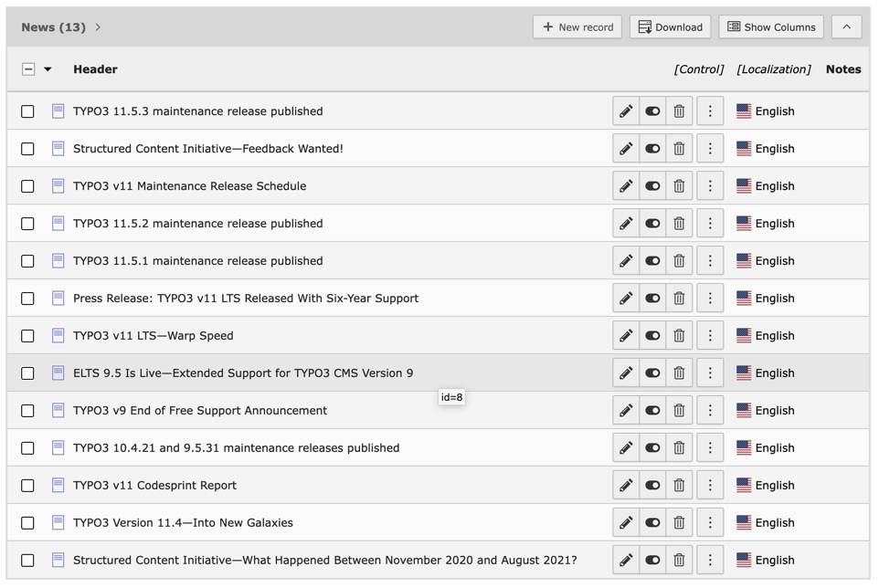The height and width of the screenshot is (588, 879).
Task: Open the News (13) table title link
Action: pos(53,27)
